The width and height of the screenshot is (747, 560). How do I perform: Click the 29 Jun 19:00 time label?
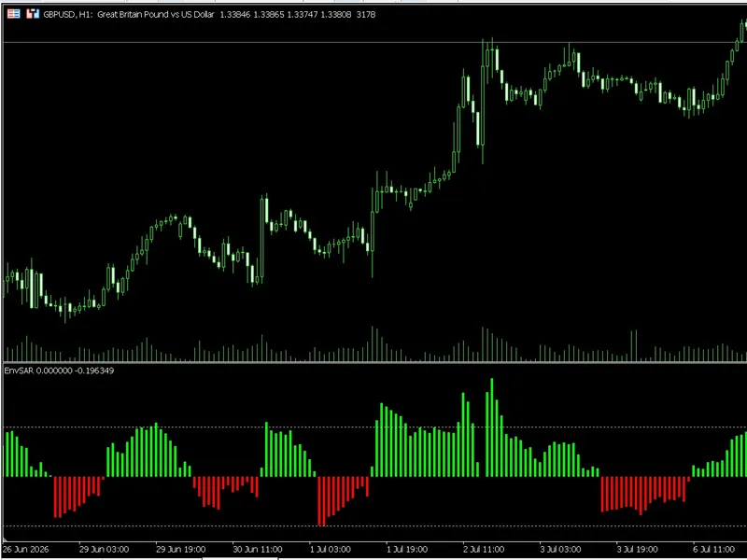point(180,550)
